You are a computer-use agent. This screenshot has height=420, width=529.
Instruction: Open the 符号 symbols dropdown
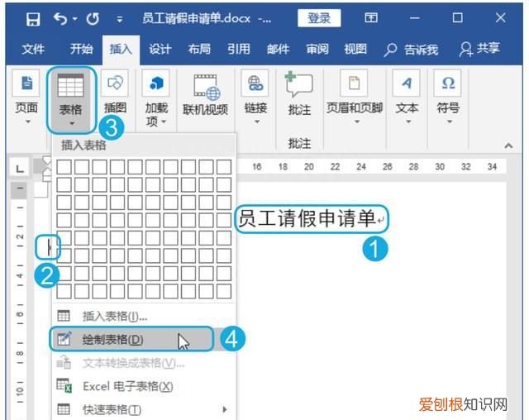coord(448,98)
